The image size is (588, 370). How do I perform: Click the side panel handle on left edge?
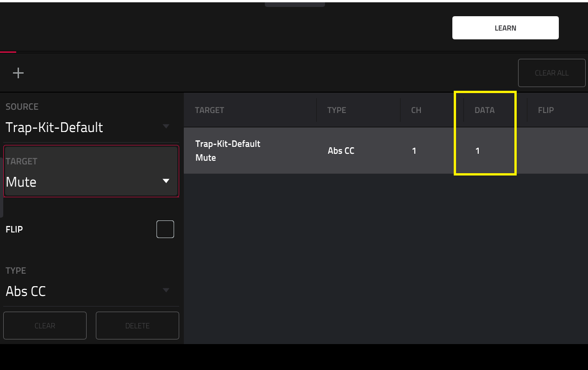click(x=1, y=188)
